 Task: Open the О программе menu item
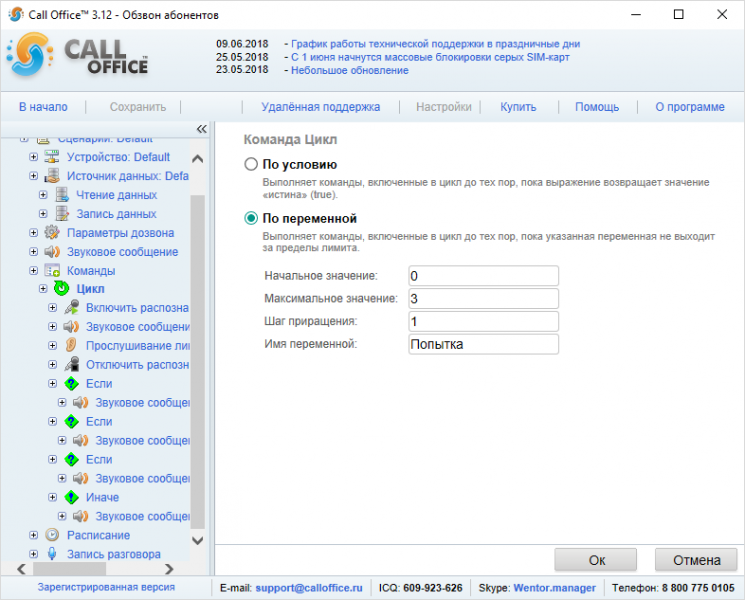click(x=690, y=107)
